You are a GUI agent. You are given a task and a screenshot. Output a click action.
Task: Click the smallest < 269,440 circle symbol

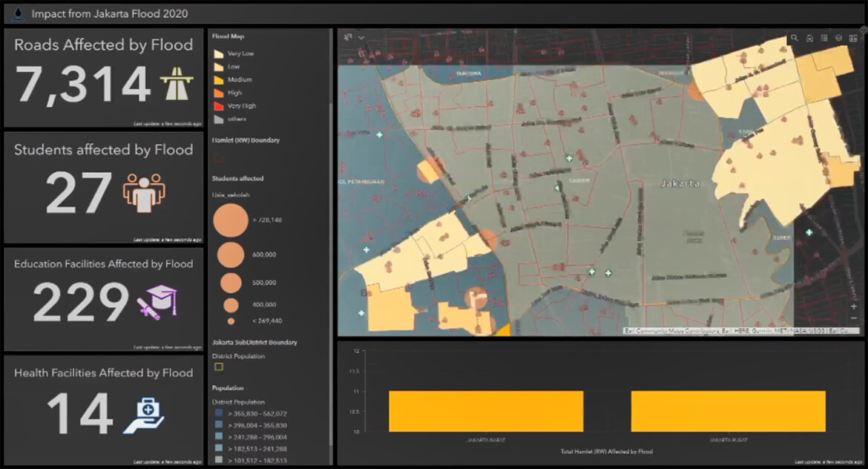pos(231,321)
